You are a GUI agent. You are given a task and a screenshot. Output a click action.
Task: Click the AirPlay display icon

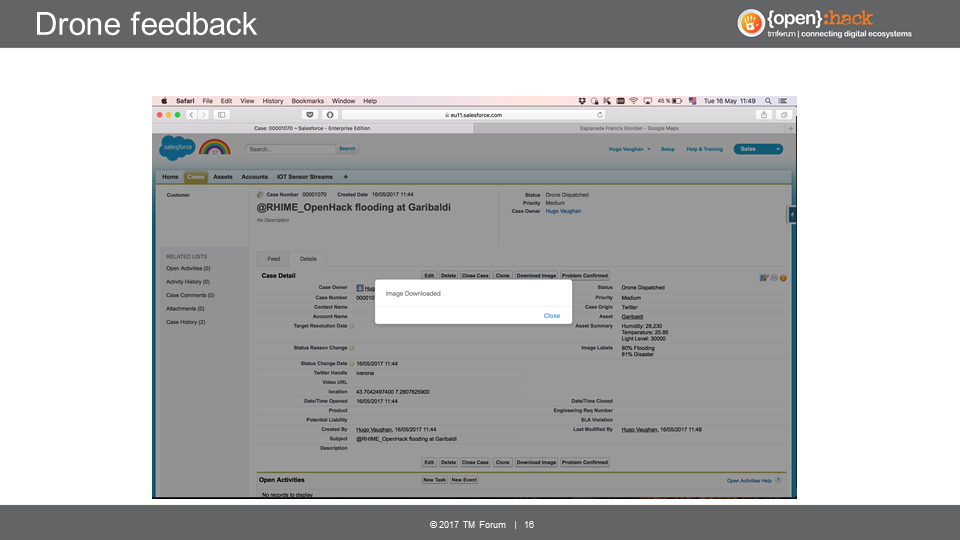click(647, 101)
